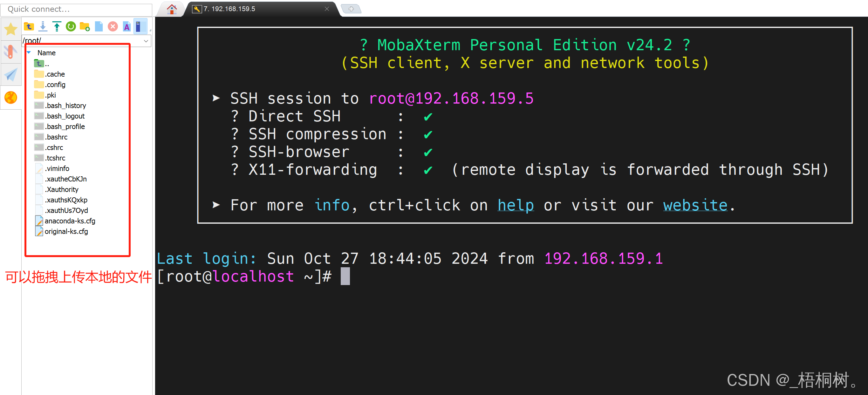
Task: Click the go to parent directory icon
Action: pos(29,26)
